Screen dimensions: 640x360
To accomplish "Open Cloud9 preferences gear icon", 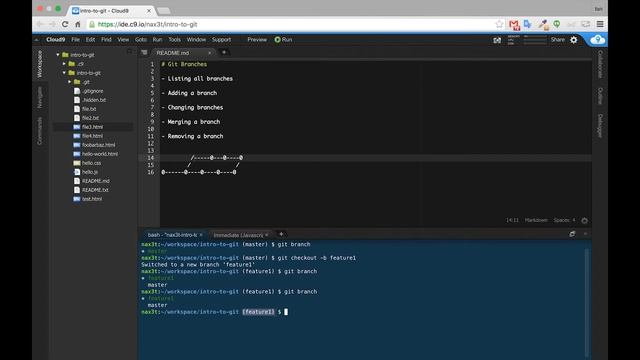I will [x=573, y=40].
